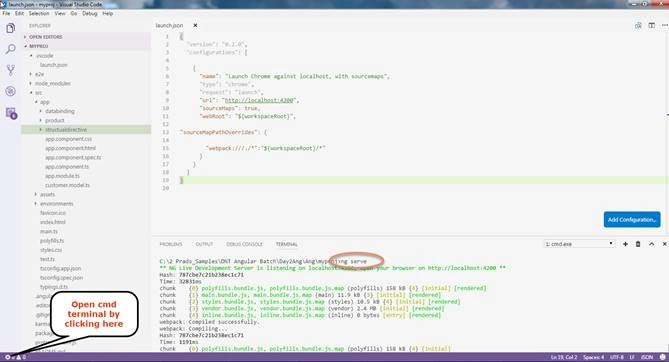This screenshot has height=362, width=669.
Task: Close the terminal panel with X
Action: 664,244
